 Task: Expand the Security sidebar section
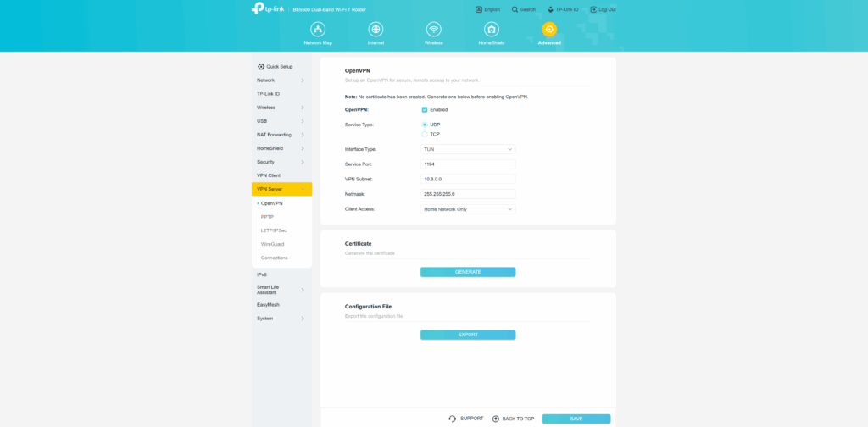pyautogui.click(x=303, y=162)
